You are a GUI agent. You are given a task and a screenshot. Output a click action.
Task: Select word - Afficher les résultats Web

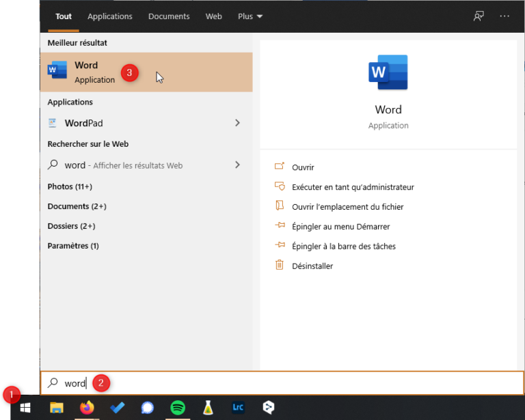tap(146, 165)
